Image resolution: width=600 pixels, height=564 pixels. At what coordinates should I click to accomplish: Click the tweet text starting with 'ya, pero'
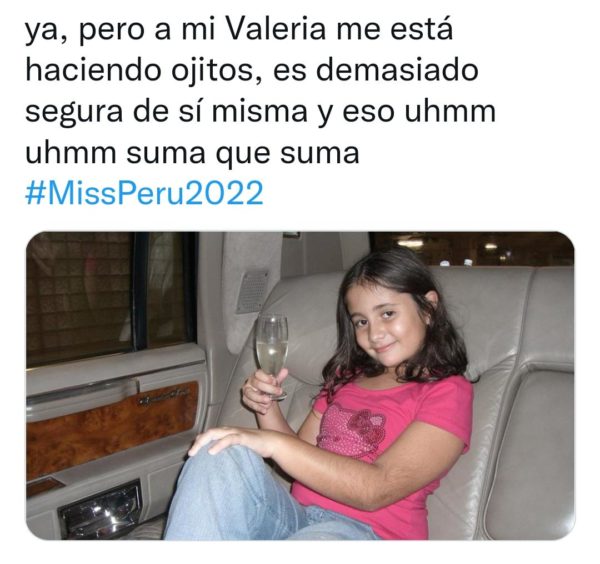(260, 91)
